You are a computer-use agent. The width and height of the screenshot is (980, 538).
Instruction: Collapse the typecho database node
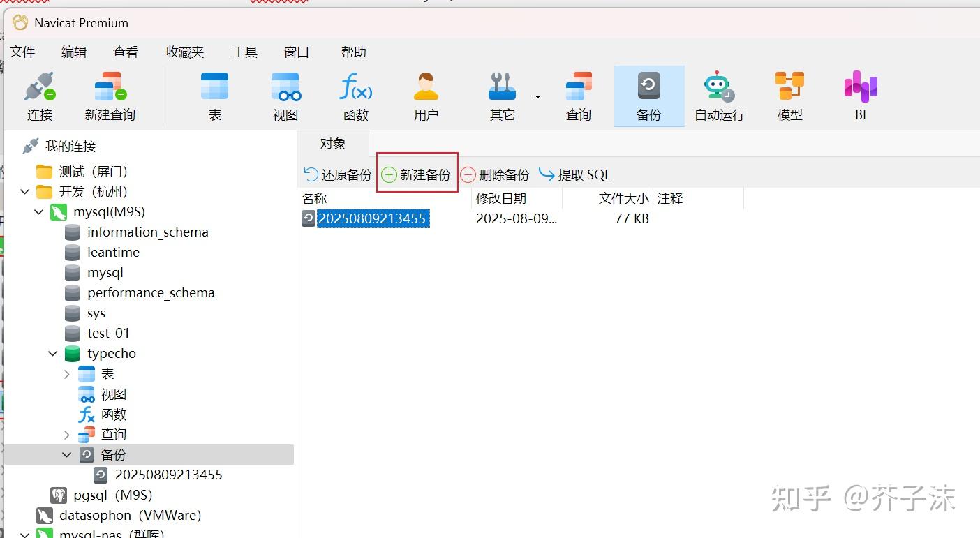(x=52, y=353)
